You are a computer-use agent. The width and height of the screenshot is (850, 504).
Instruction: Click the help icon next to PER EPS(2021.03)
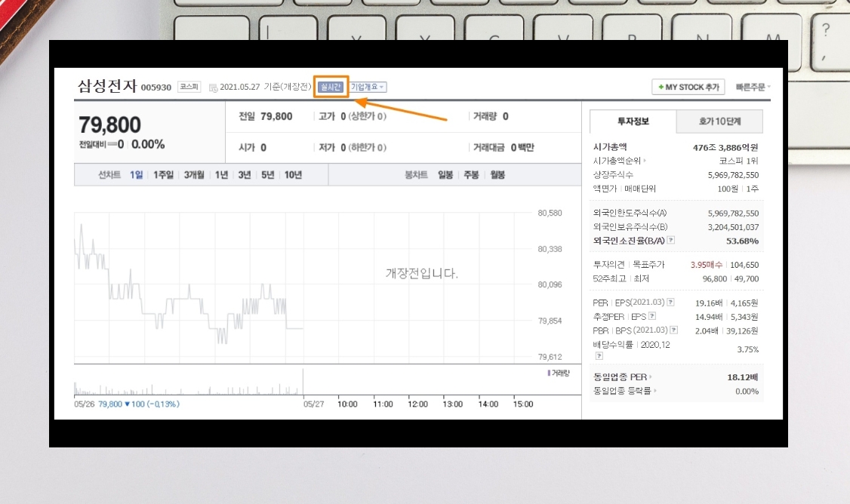click(x=670, y=303)
